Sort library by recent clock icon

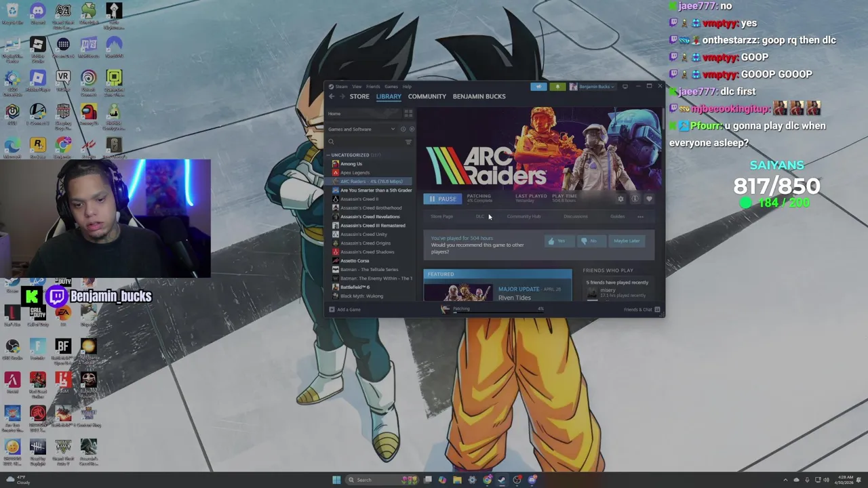pos(403,129)
